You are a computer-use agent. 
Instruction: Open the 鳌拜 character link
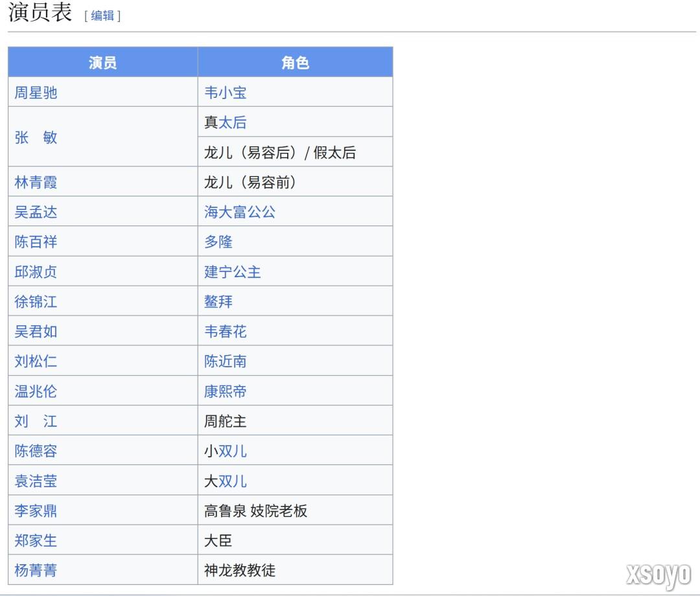pyautogui.click(x=218, y=301)
